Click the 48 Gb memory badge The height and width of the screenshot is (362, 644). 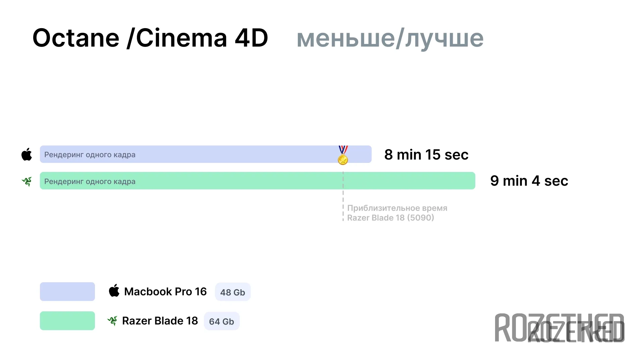click(x=233, y=292)
